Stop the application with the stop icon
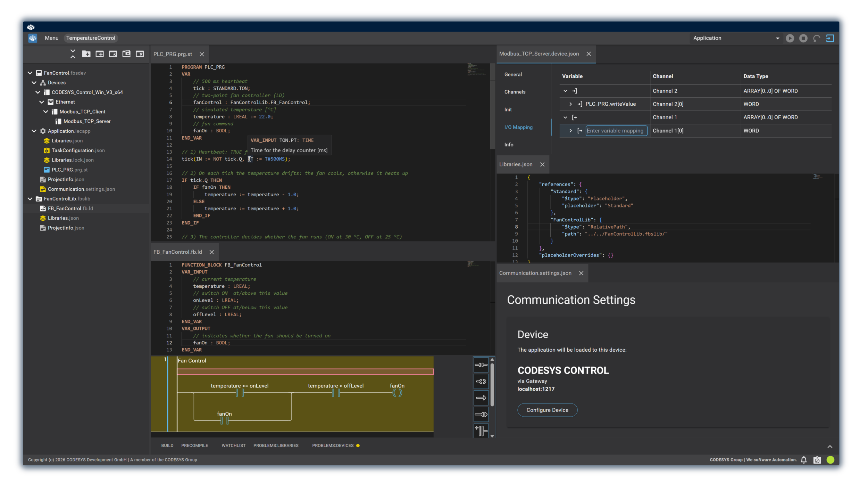The width and height of the screenshot is (868, 491). 803,38
